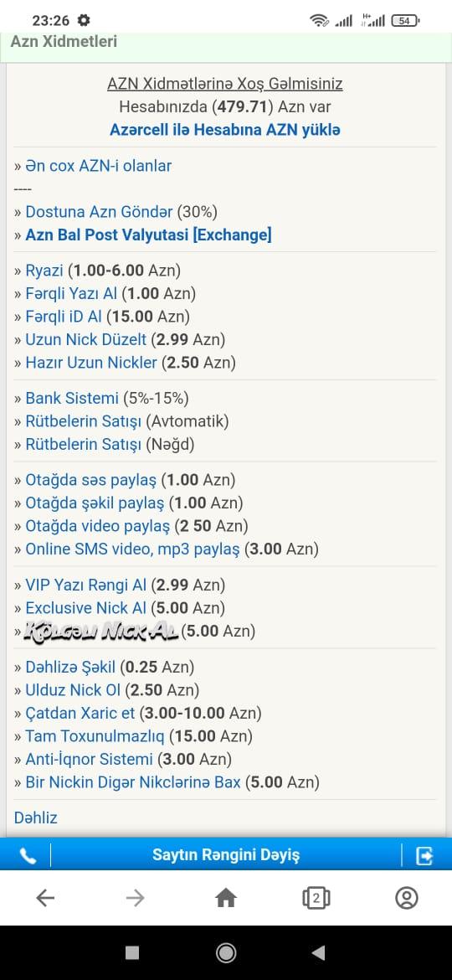452x980 pixels.
Task: Open the browser tabs switcher showing 2
Action: pos(316,898)
